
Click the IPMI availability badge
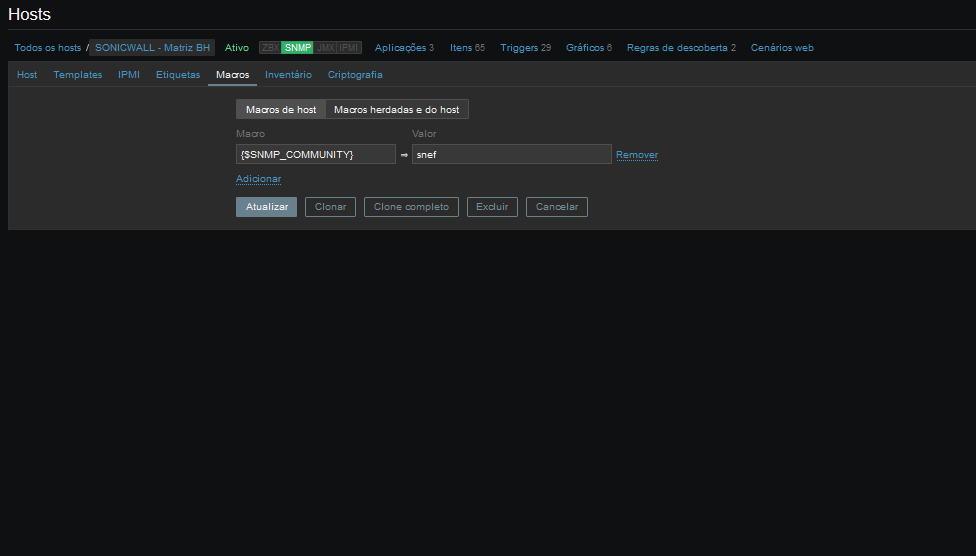tap(349, 48)
